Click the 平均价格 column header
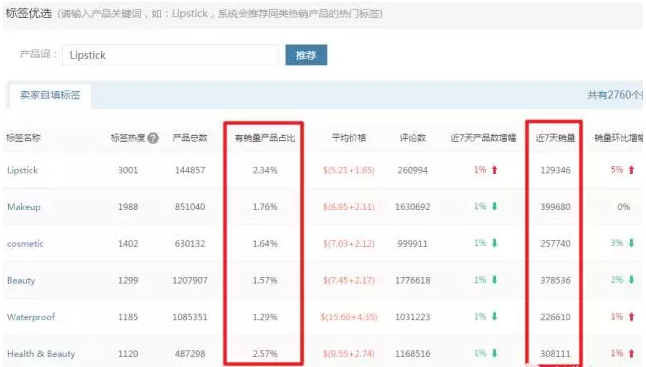This screenshot has width=646, height=367. click(349, 138)
